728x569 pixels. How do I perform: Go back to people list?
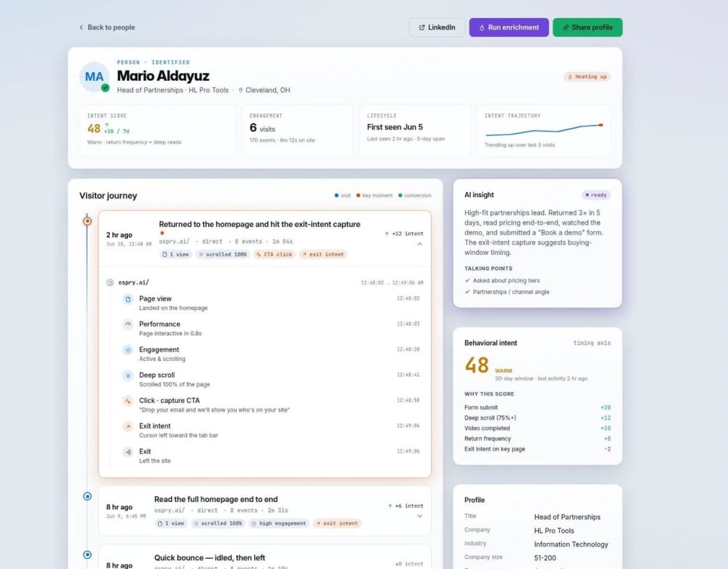107,28
